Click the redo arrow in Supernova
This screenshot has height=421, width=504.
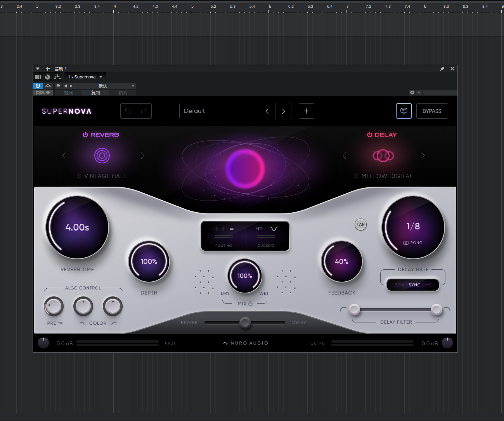[144, 111]
